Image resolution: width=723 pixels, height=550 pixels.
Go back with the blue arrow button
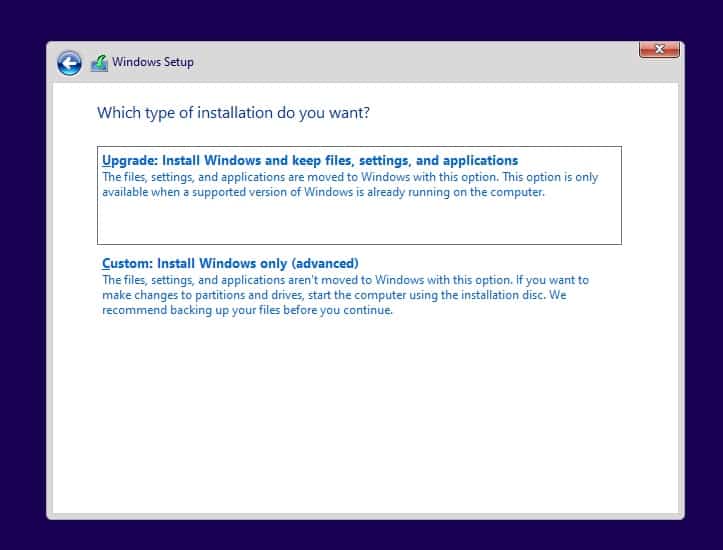pyautogui.click(x=69, y=63)
